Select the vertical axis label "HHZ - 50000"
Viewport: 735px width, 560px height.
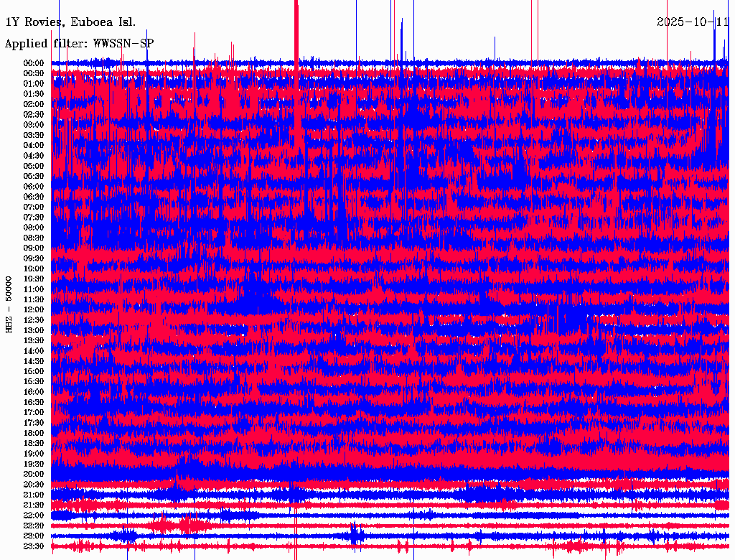point(9,305)
